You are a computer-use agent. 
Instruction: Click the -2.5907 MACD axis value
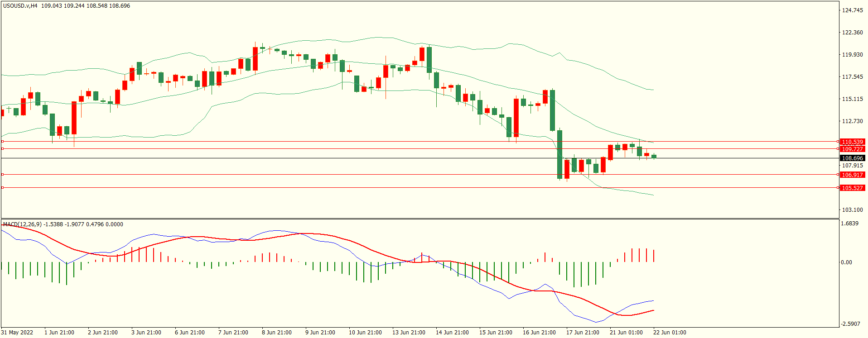(850, 324)
